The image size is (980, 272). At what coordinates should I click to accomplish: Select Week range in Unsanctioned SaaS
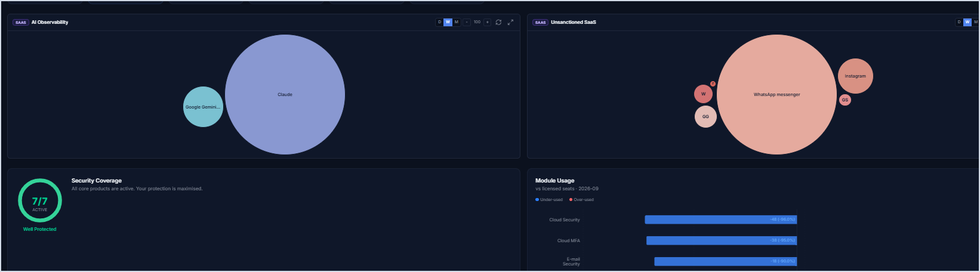coord(967,22)
